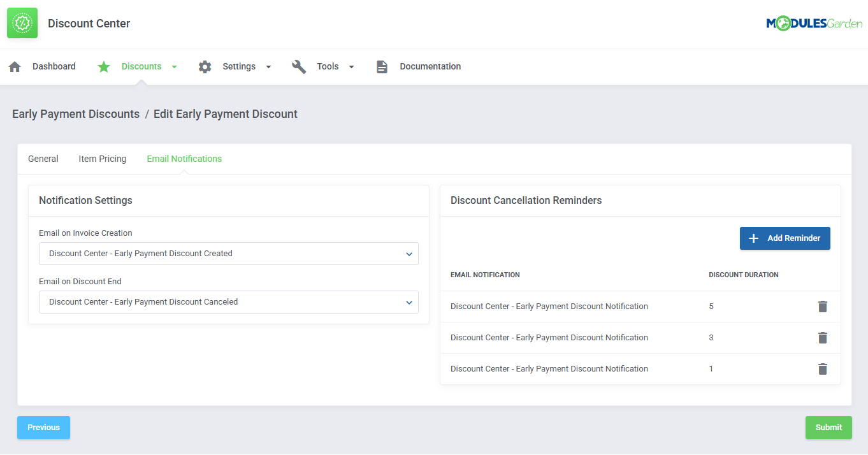The height and width of the screenshot is (455, 868).
Task: Click the home icon next to Dashboard
Action: coord(14,66)
